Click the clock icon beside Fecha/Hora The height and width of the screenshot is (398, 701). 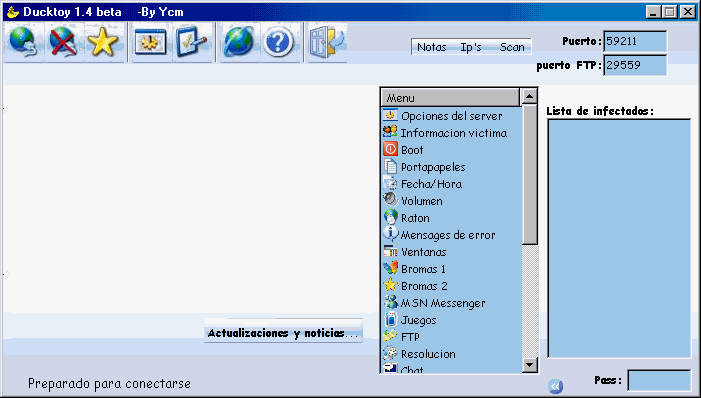pos(390,183)
